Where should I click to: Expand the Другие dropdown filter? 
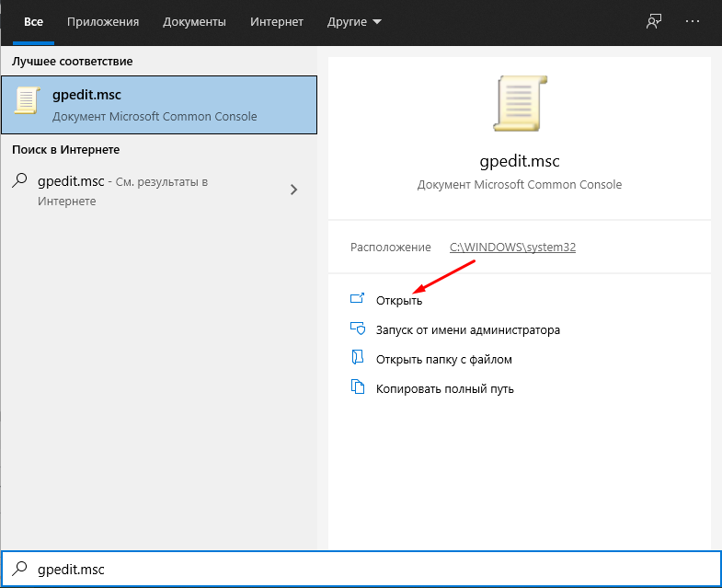click(354, 22)
